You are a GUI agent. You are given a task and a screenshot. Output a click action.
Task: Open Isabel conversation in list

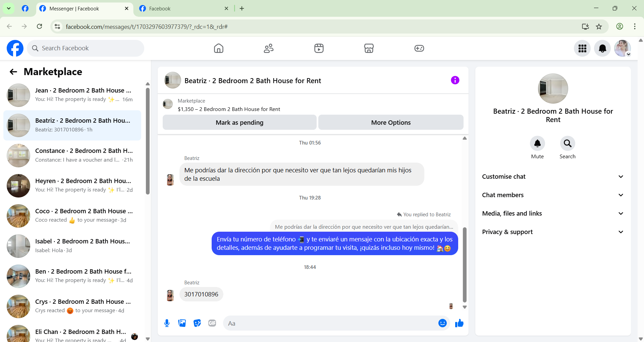tap(72, 246)
